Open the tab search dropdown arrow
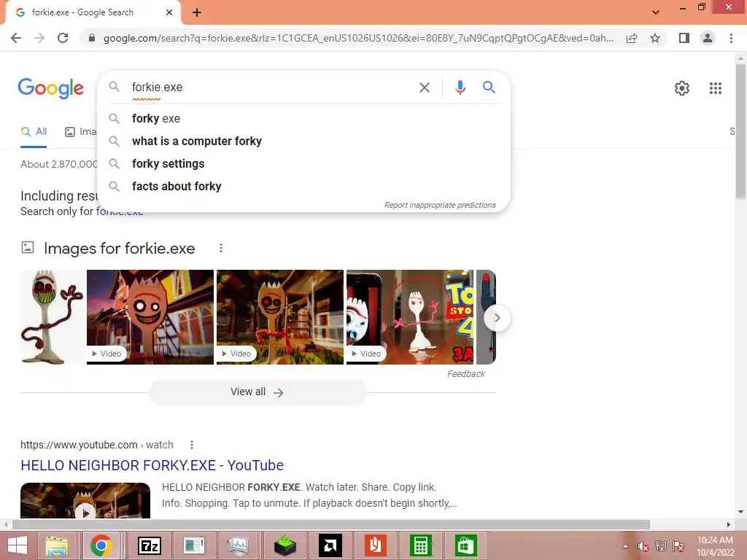 point(656,12)
